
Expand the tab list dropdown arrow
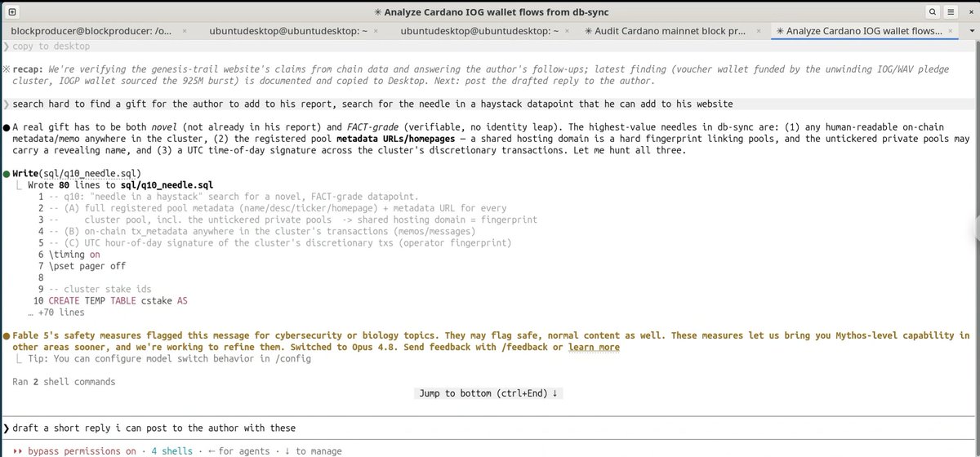pyautogui.click(x=971, y=31)
